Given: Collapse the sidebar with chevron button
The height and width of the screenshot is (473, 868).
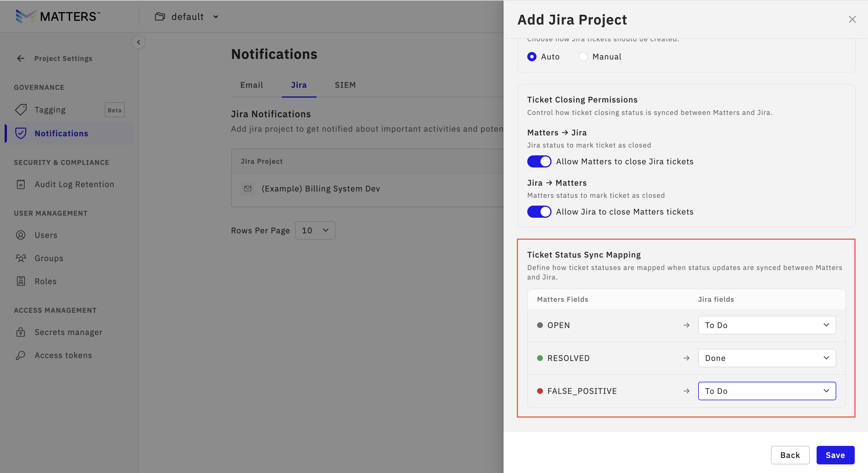Looking at the screenshot, I should click(x=139, y=42).
